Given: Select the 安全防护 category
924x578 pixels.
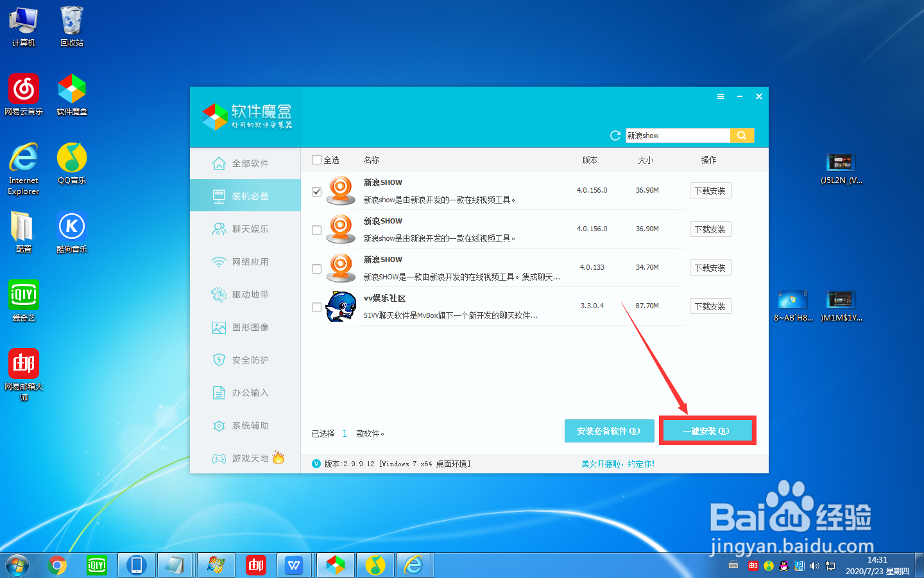Looking at the screenshot, I should coord(245,360).
